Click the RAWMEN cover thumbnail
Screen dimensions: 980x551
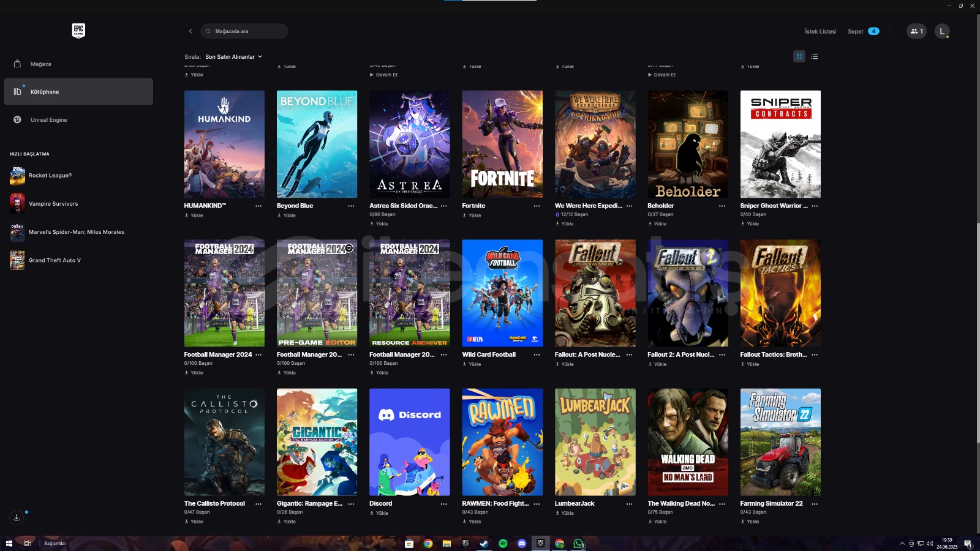point(502,442)
